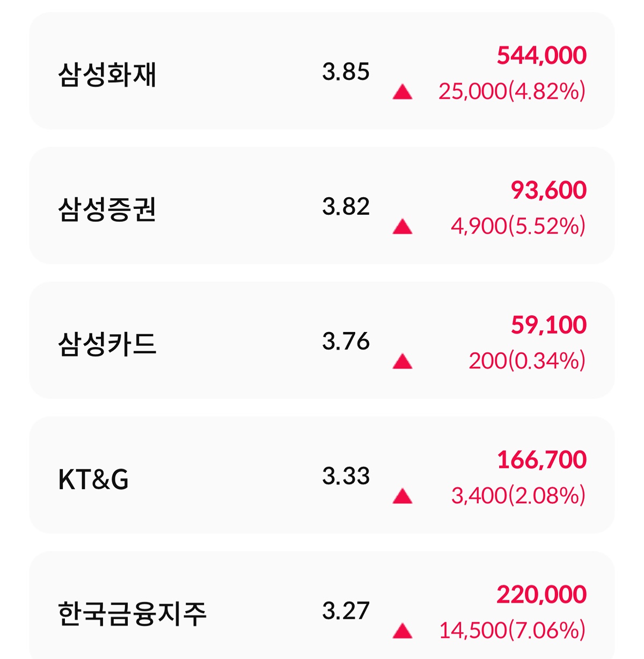Screen dimensions: 644x659
Task: Tap the 544,000 price of 삼성화재
Action: 541,55
